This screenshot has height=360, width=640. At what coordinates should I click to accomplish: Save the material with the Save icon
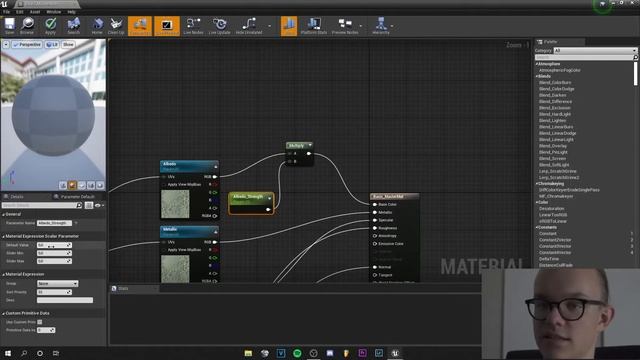click(9, 26)
